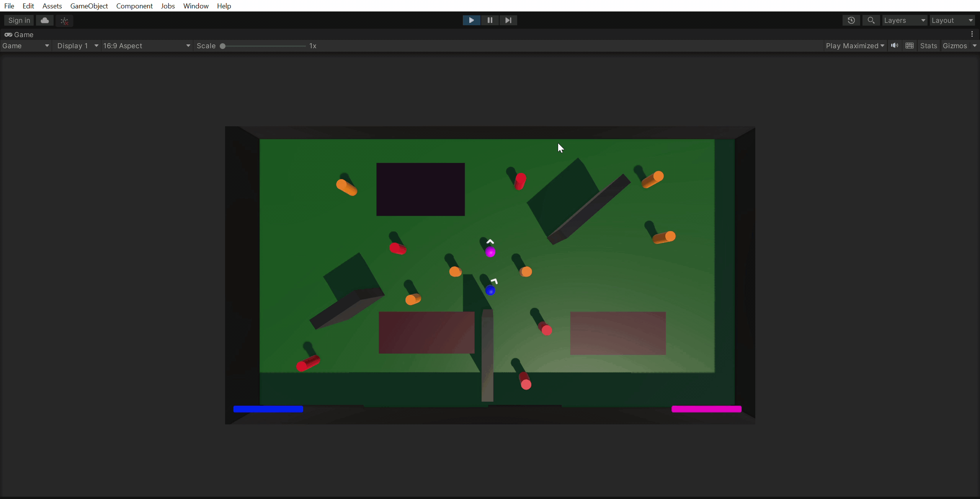Open the GameObject menu

pos(89,6)
